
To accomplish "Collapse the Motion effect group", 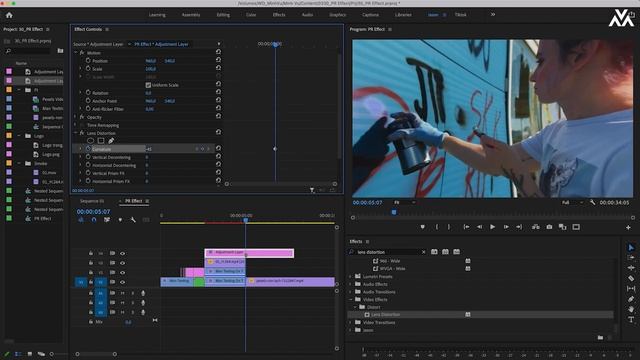I will [x=76, y=53].
